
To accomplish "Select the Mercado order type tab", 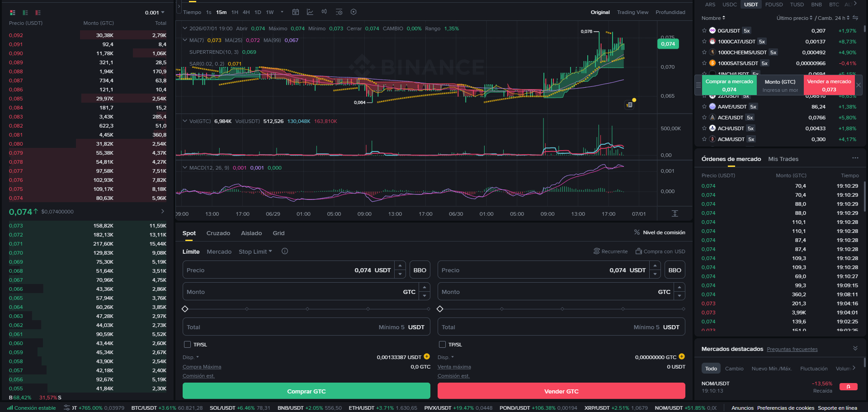I will click(219, 251).
